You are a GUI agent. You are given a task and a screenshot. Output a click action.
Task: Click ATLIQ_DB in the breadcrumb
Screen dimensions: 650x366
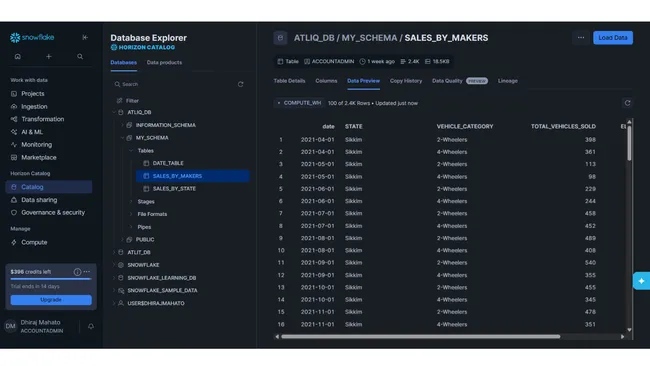coord(314,38)
